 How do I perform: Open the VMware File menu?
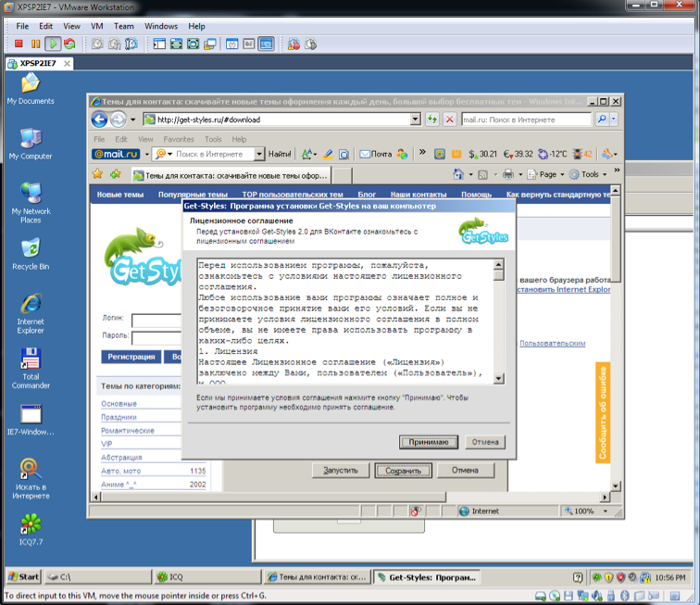click(x=22, y=26)
